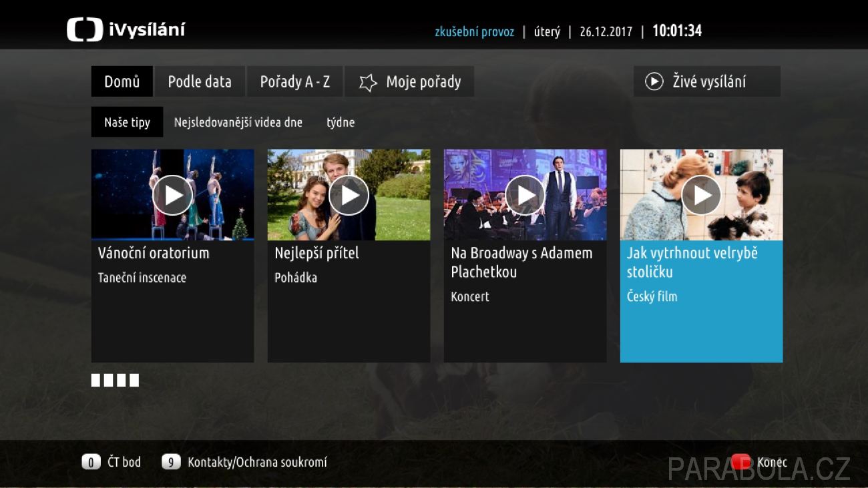This screenshot has width=868, height=488.
Task: Click the Pohádka genre label
Action: point(296,278)
